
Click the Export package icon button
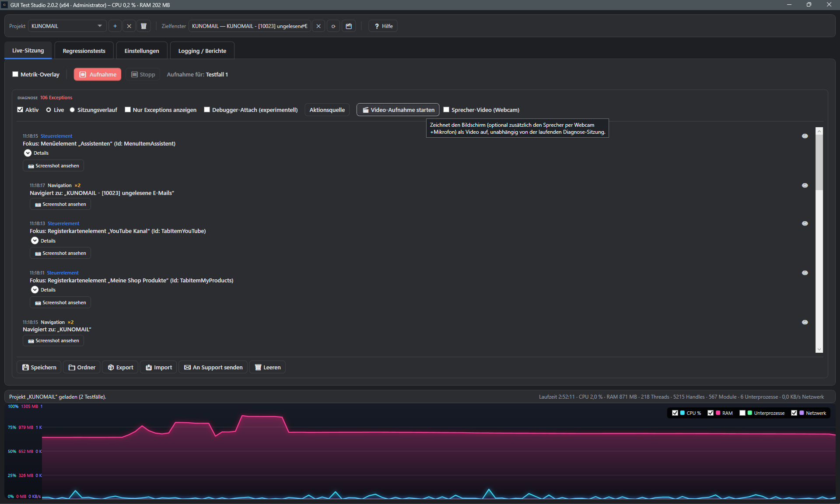(x=120, y=367)
